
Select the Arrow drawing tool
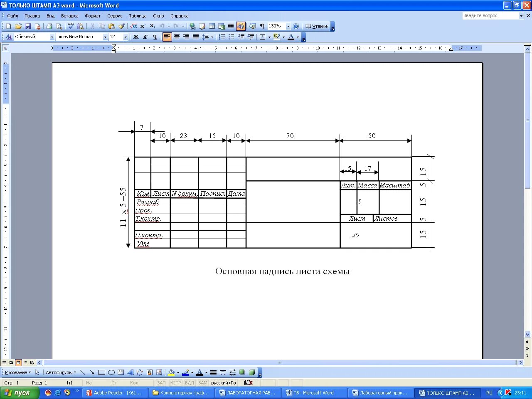[x=92, y=372]
